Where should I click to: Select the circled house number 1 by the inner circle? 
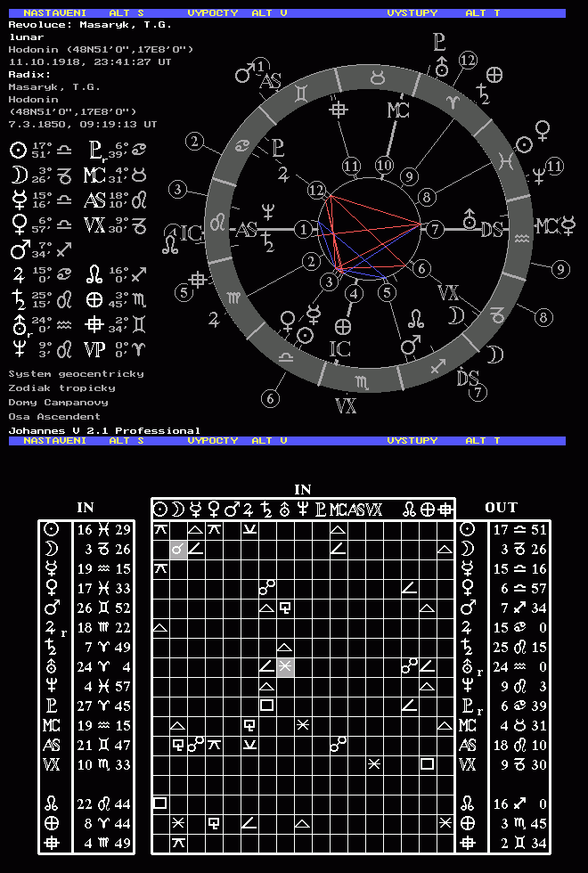coord(305,230)
